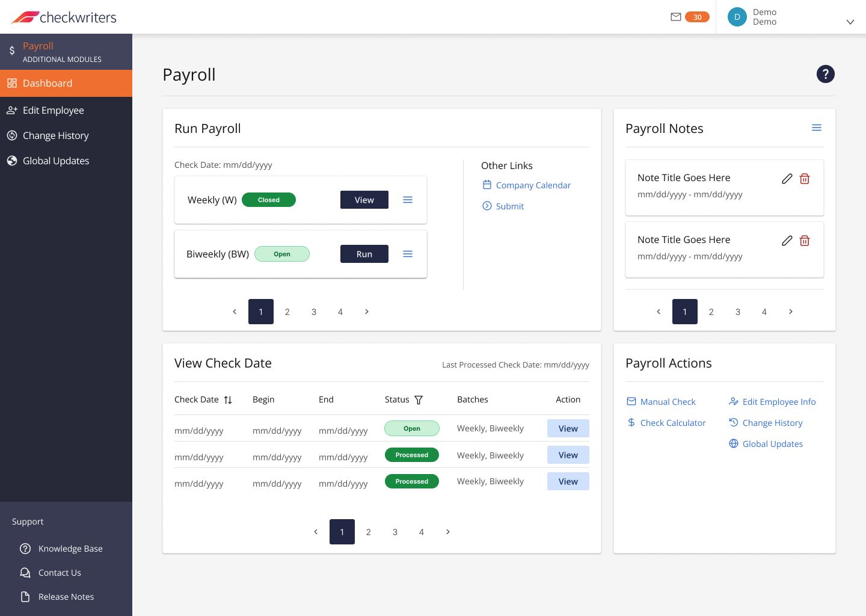Open the help question mark icon
866x616 pixels.
click(825, 74)
